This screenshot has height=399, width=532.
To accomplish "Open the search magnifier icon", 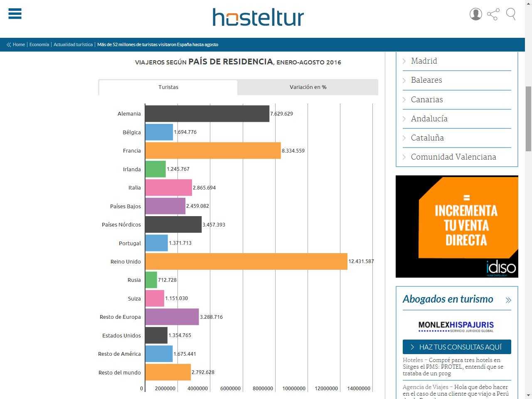I will pyautogui.click(x=511, y=14).
